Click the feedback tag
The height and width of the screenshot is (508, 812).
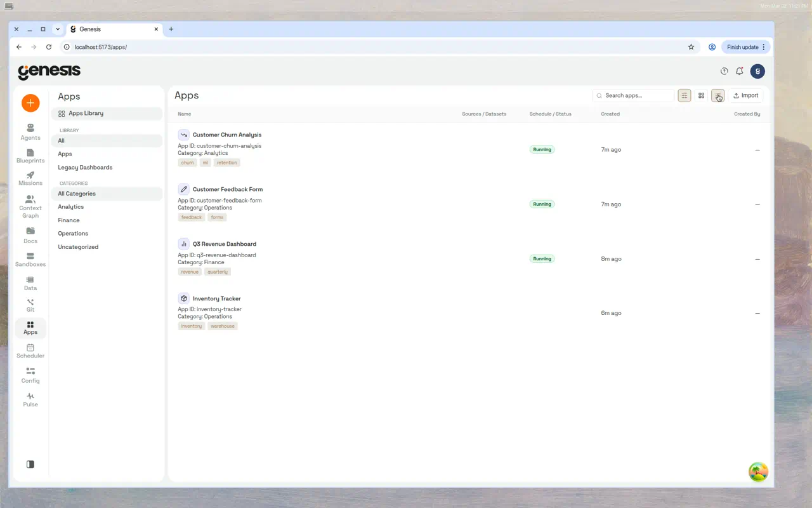[191, 217]
